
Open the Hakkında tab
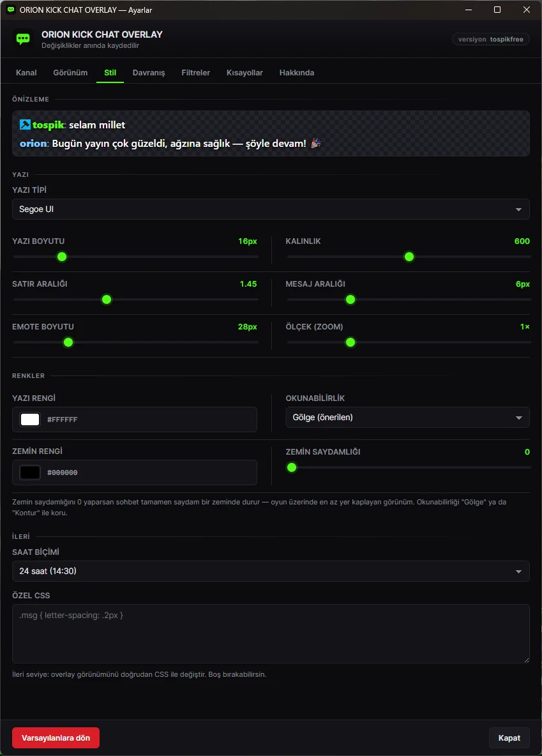[x=297, y=72]
